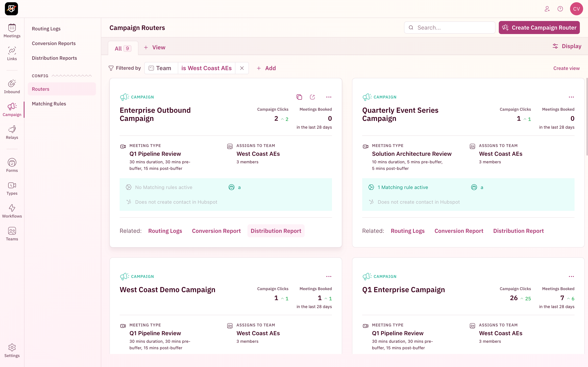Open the help question mark icon
The width and height of the screenshot is (588, 367).
[x=560, y=9]
